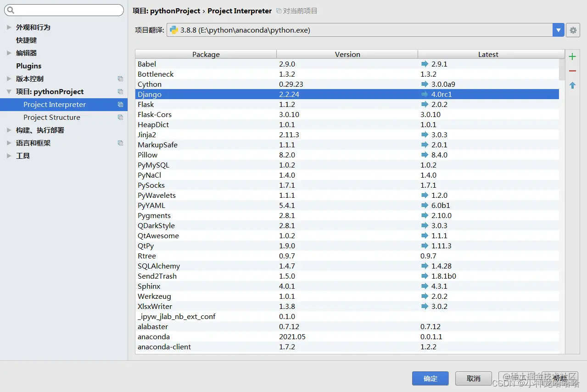587x392 pixels.
Task: Select the HeapDict package row
Action: coord(347,125)
